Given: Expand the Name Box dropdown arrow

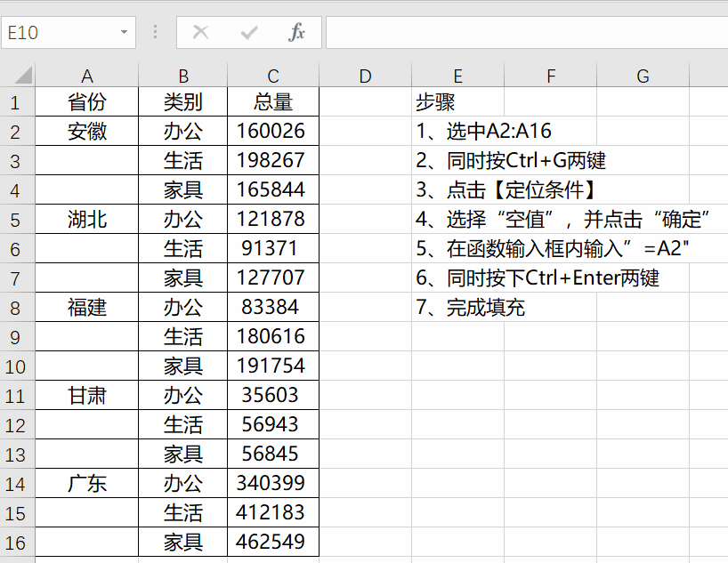Looking at the screenshot, I should pos(124,33).
